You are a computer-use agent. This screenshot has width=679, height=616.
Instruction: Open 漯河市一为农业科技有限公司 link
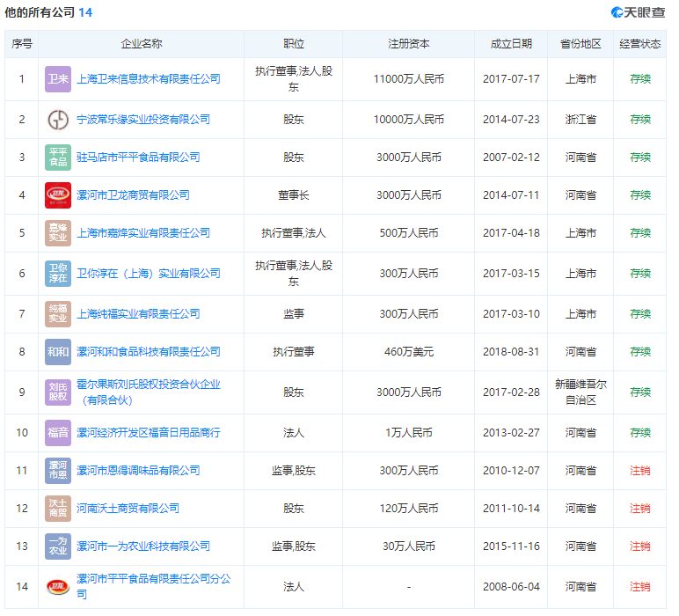click(143, 546)
